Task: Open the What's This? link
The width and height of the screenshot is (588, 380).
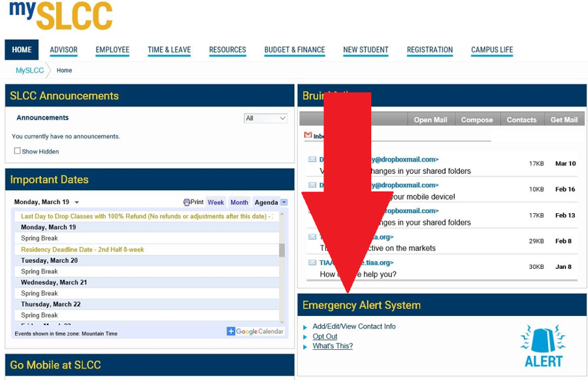Action: [x=333, y=346]
